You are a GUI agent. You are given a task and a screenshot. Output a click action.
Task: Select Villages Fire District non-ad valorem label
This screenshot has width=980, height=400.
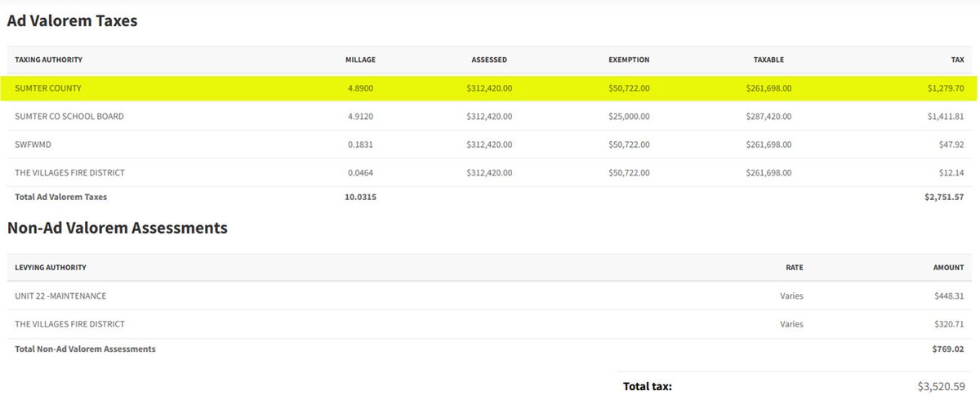[x=69, y=324]
